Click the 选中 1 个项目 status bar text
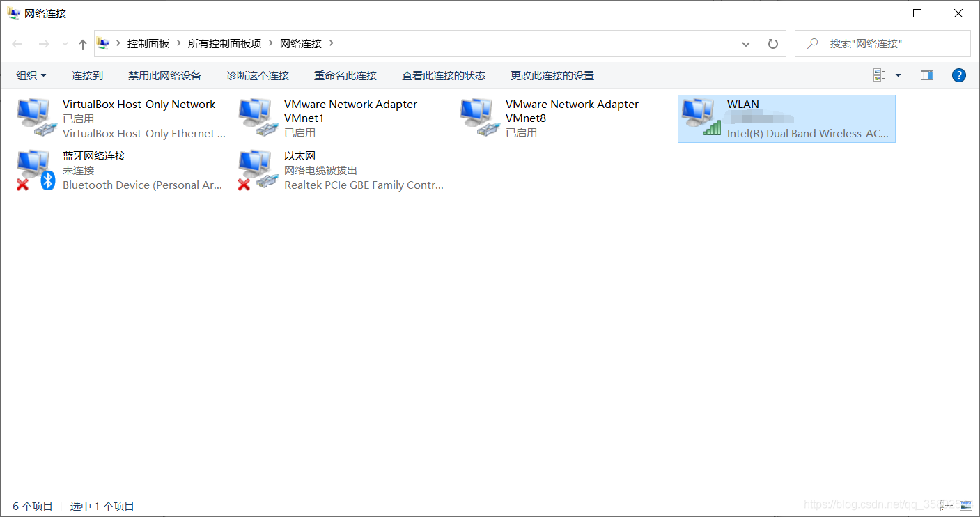This screenshot has height=517, width=980. pos(102,507)
